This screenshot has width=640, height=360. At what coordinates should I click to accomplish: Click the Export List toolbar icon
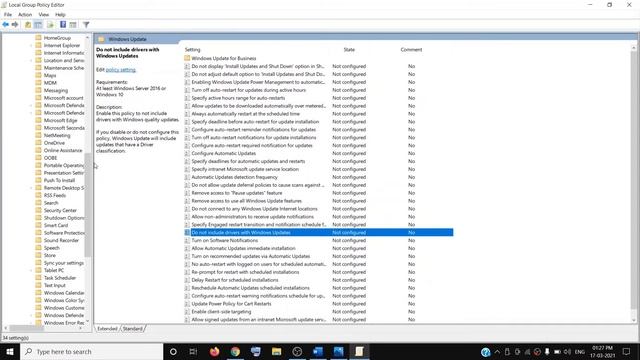[x=50, y=24]
